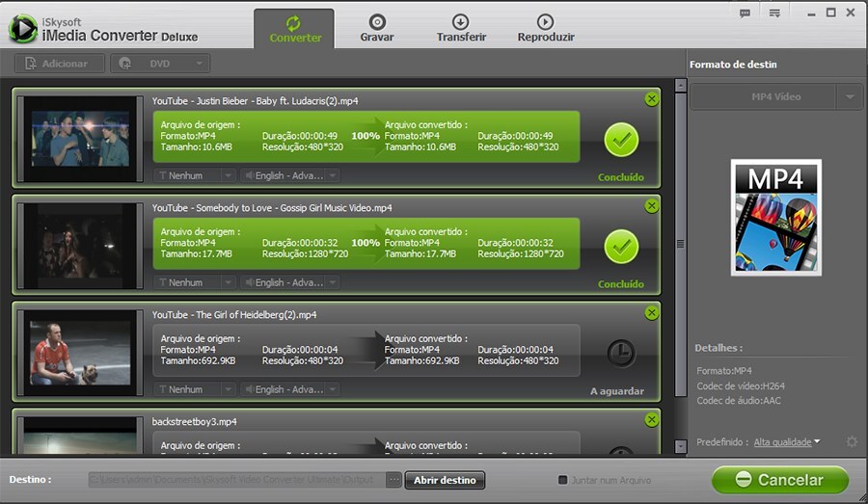
Task: Click the title YouTube - Justin Bieber - Baby ft. Ludacris(2).mp4
Action: [x=255, y=100]
